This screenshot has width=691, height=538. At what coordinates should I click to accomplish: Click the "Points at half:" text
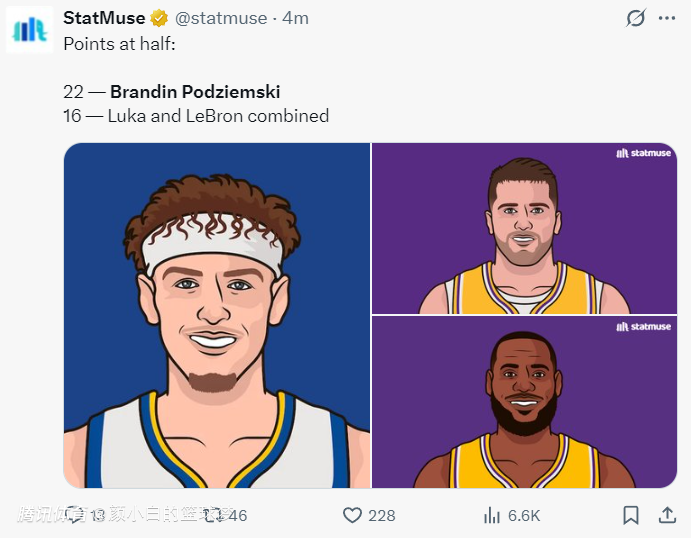(x=118, y=44)
